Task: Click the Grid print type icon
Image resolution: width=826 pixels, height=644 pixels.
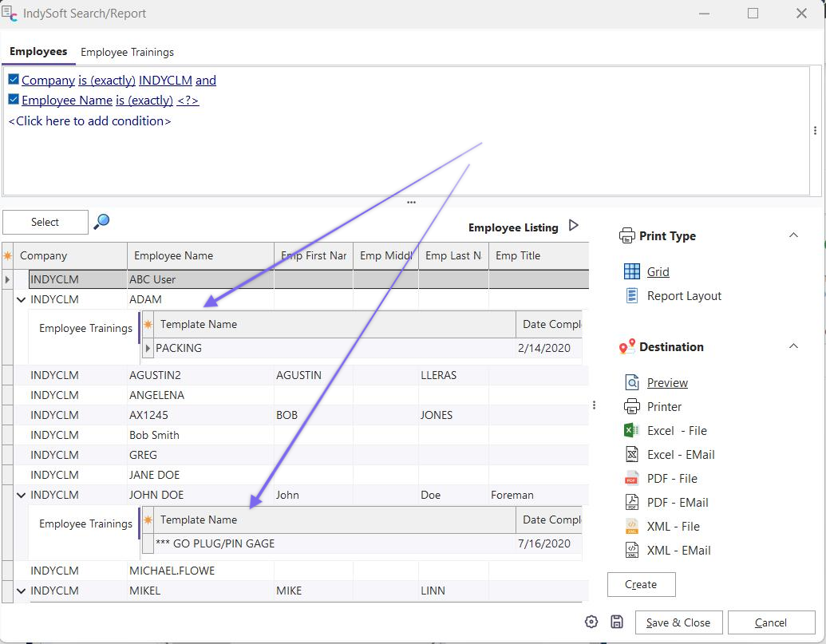Action: tap(631, 271)
